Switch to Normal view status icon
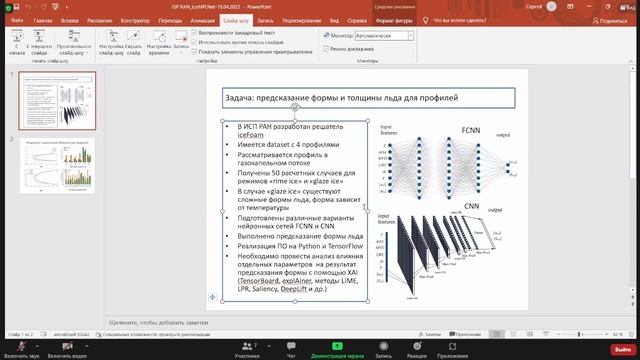Image resolution: width=640 pixels, height=360 pixels. [x=497, y=334]
